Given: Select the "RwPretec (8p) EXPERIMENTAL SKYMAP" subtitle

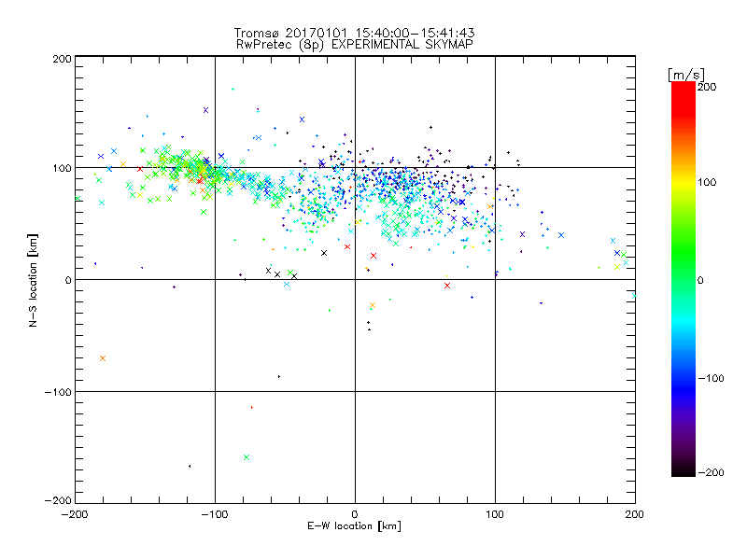Looking at the screenshot, I should click(355, 44).
